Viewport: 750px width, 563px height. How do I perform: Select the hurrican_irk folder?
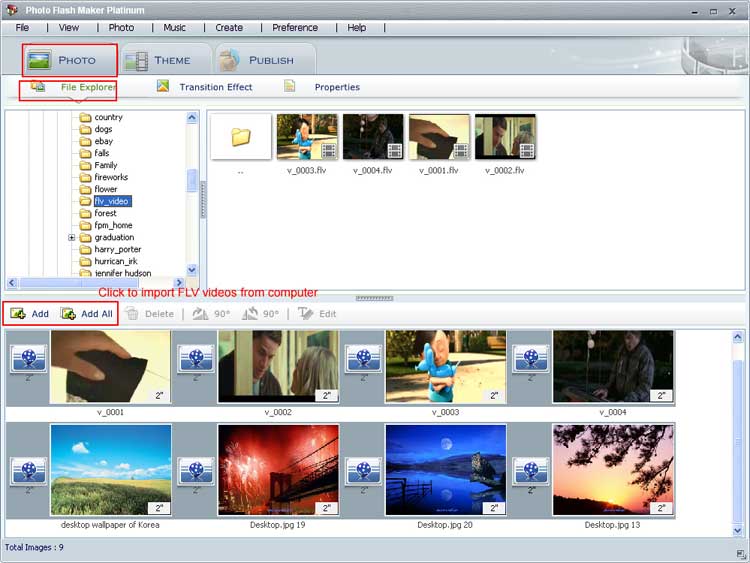click(x=109, y=261)
